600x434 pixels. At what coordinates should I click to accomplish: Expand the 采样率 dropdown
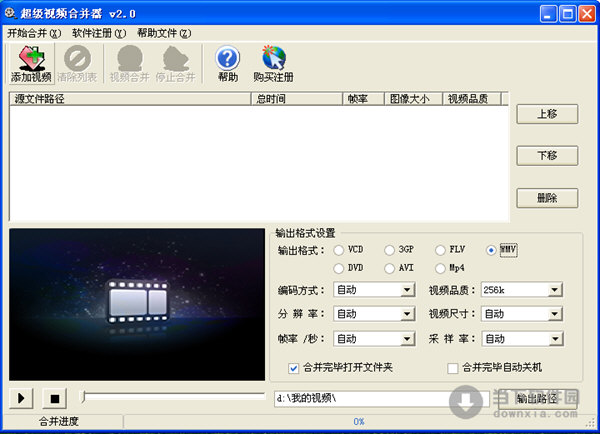[555, 339]
